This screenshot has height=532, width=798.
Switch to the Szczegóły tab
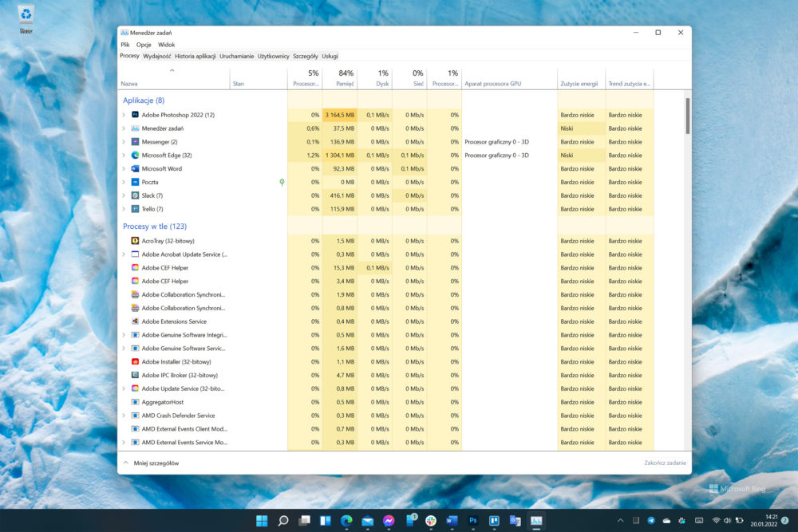[x=306, y=56]
